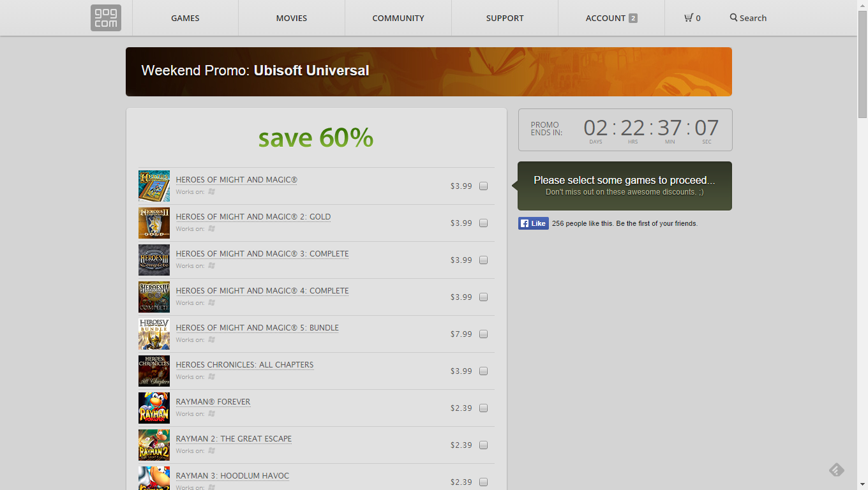The height and width of the screenshot is (490, 868).
Task: Click Windows icon under Heroes of Might and Magic 2 Gold
Action: [x=211, y=228]
